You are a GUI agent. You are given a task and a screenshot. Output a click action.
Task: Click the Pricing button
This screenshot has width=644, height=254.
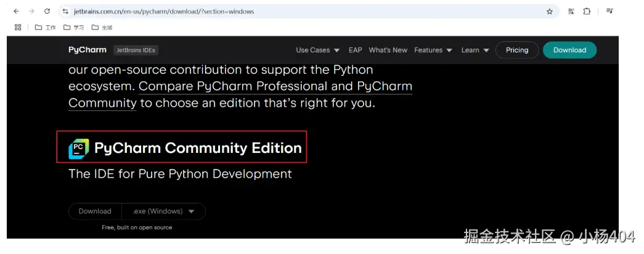point(517,50)
